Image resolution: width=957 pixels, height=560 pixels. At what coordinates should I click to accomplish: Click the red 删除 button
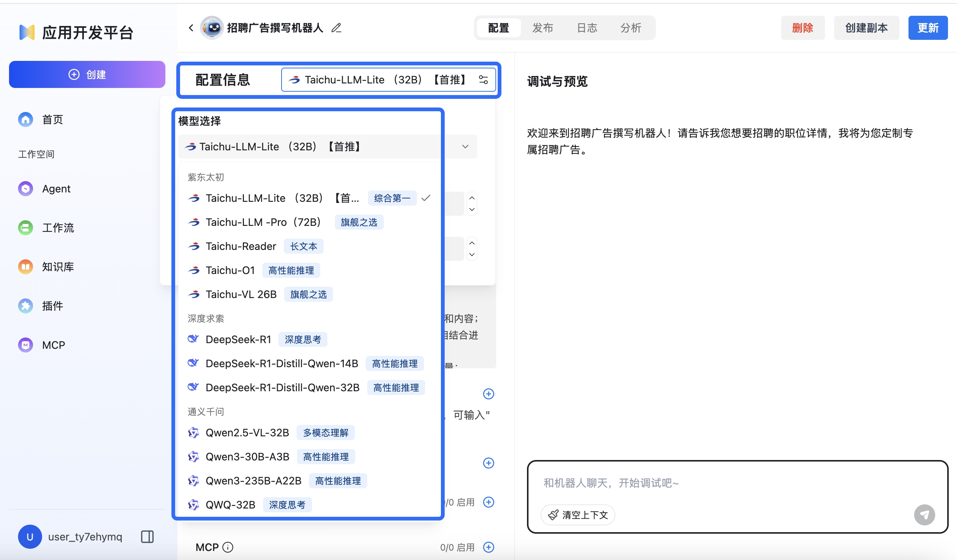pos(803,28)
